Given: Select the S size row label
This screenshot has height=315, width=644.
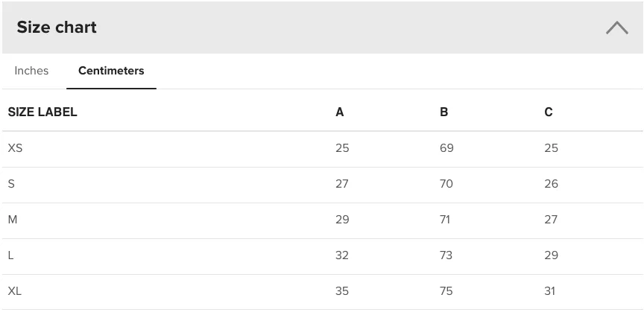Looking at the screenshot, I should (x=11, y=183).
